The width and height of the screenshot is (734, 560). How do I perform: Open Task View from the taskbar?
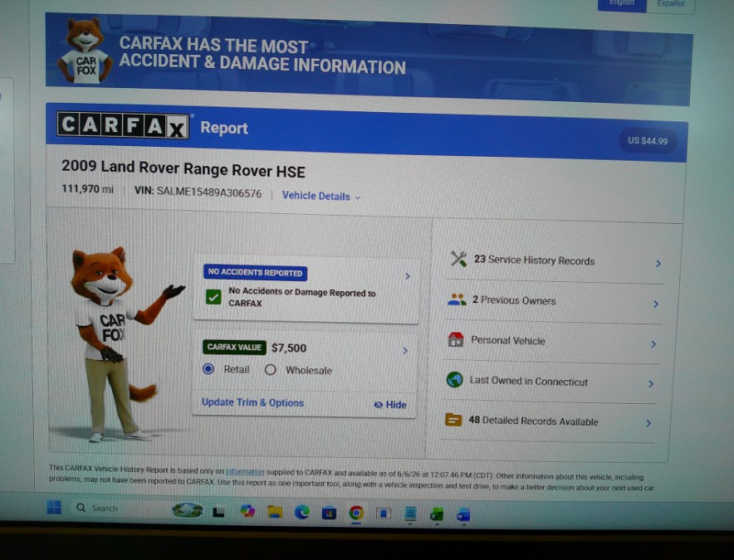218,512
